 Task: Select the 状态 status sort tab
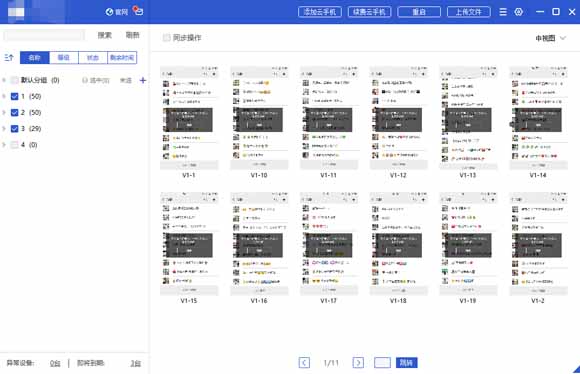[93, 57]
